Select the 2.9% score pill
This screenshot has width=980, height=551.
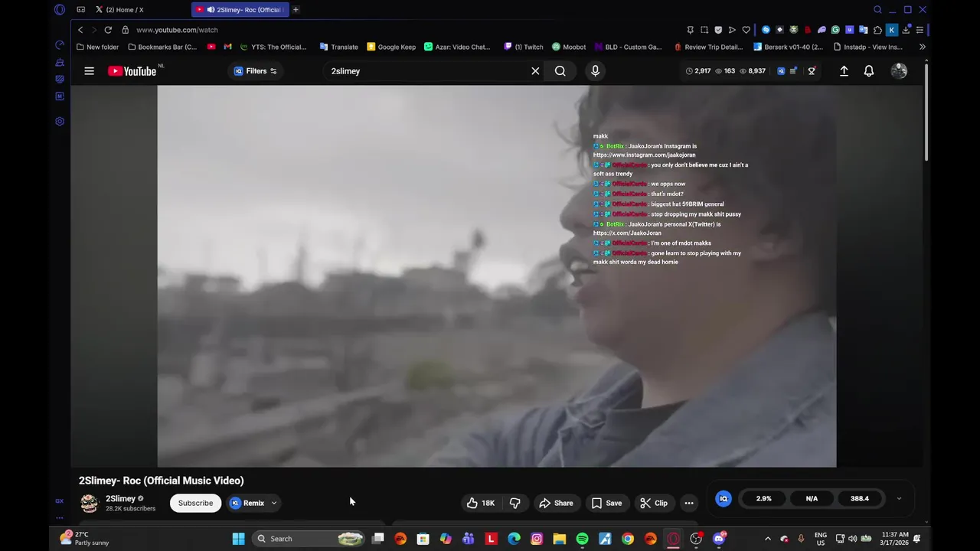(763, 499)
